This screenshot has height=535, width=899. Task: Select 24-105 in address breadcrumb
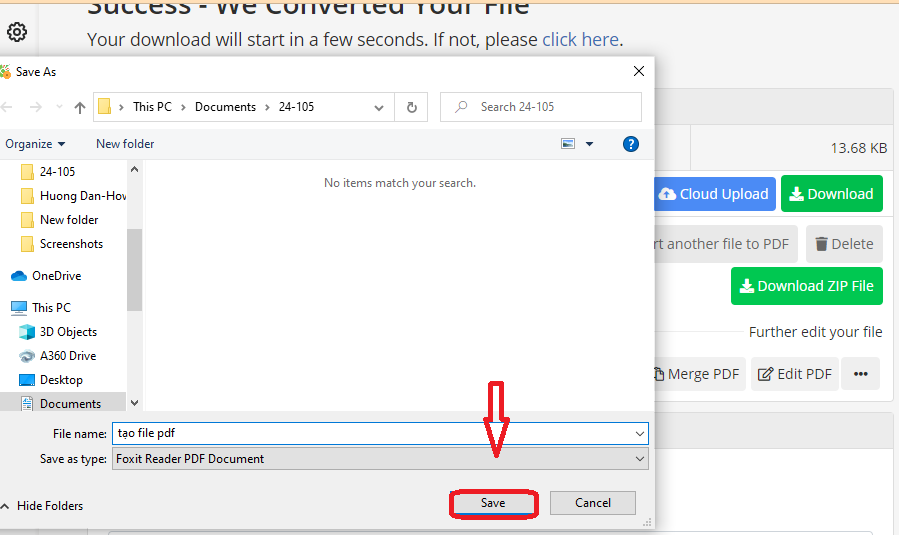(296, 107)
